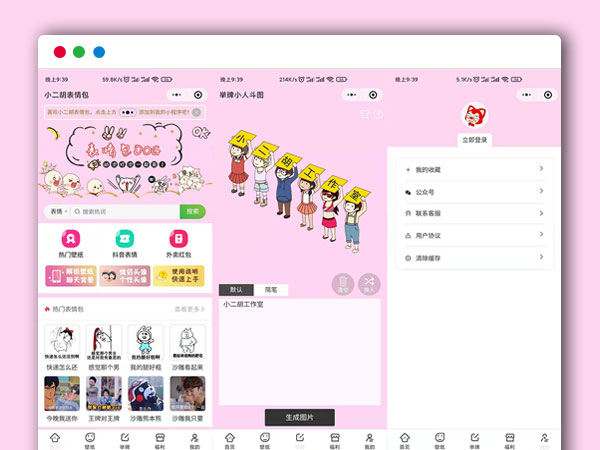This screenshot has width=600, height=450.
Task: Open the 今晚我送你 sticker thumbnail
Action: click(x=62, y=394)
